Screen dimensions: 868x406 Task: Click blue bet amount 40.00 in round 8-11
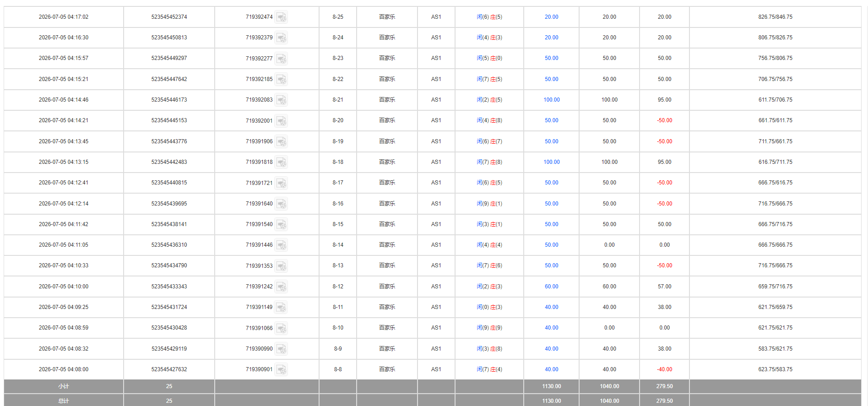tap(551, 307)
